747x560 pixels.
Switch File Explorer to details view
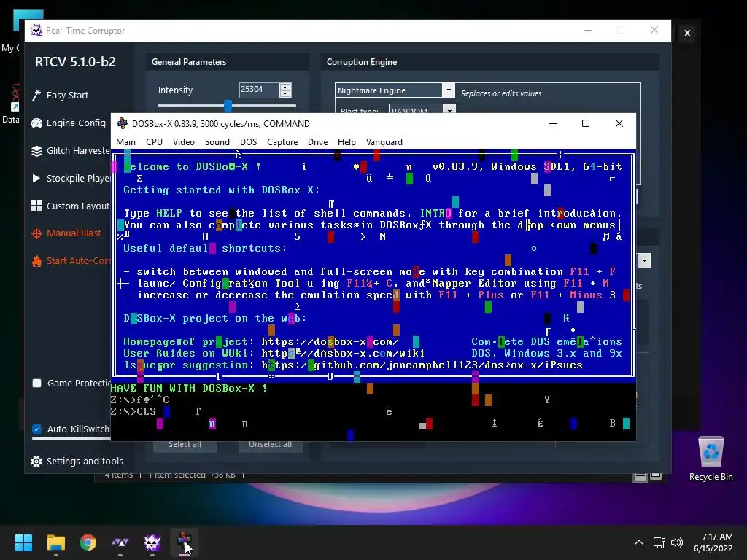pyautogui.click(x=640, y=476)
